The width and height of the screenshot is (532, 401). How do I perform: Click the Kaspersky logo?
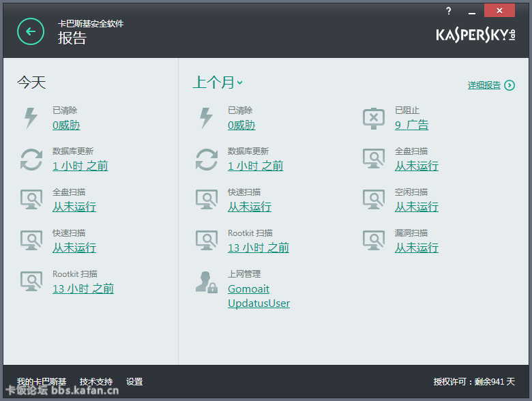pos(475,35)
